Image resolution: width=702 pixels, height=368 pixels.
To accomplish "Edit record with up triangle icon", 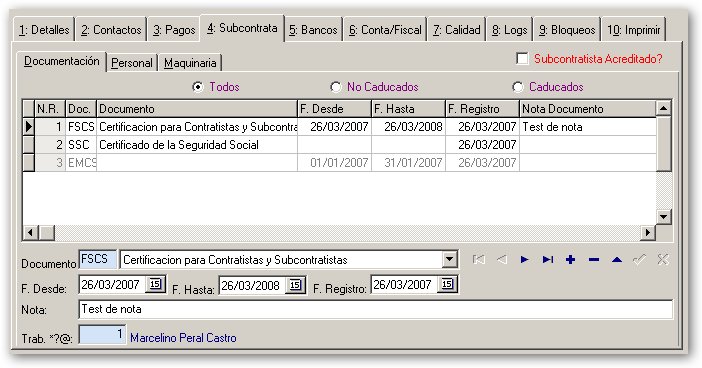I will 617,260.
